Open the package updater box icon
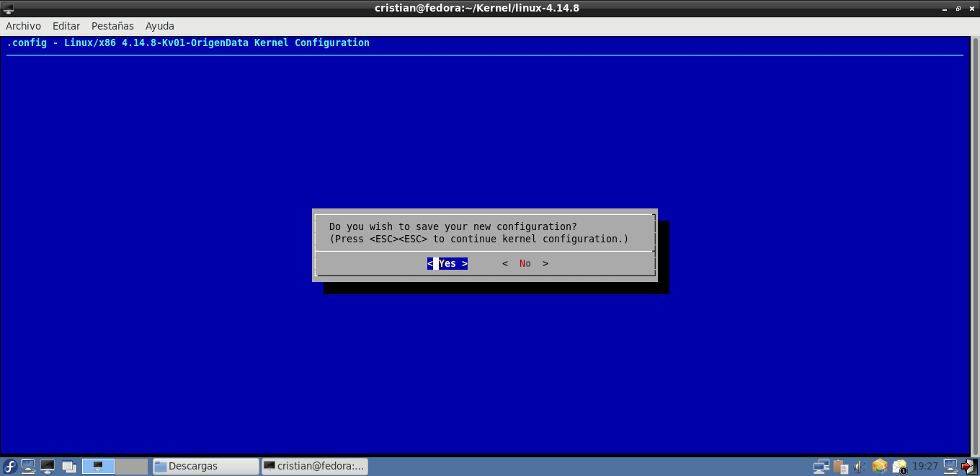Screen dimensions: 980x476 click(x=879, y=467)
